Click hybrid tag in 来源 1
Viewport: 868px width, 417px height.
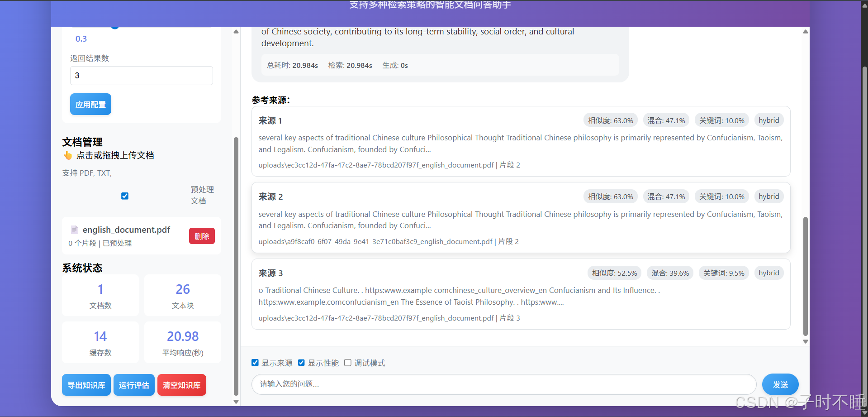pyautogui.click(x=769, y=120)
